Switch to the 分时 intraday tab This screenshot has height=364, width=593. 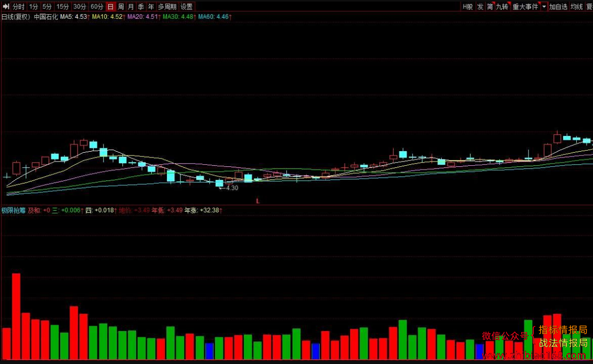click(x=18, y=6)
